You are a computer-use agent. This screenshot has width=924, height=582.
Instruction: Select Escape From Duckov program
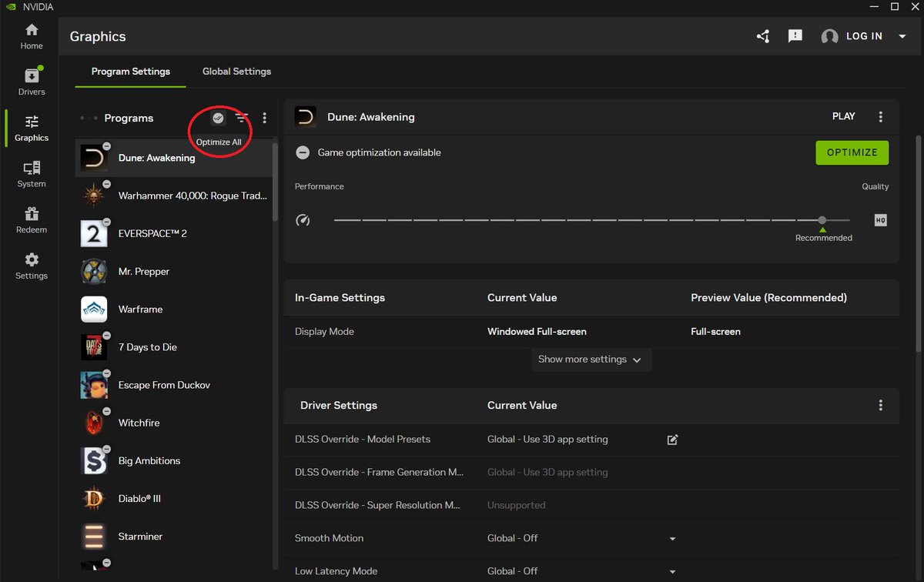173,385
